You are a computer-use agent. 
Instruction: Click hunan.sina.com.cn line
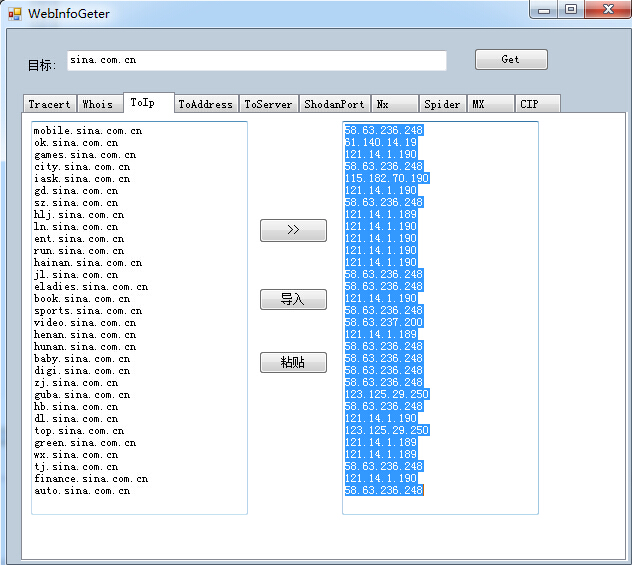(85, 347)
